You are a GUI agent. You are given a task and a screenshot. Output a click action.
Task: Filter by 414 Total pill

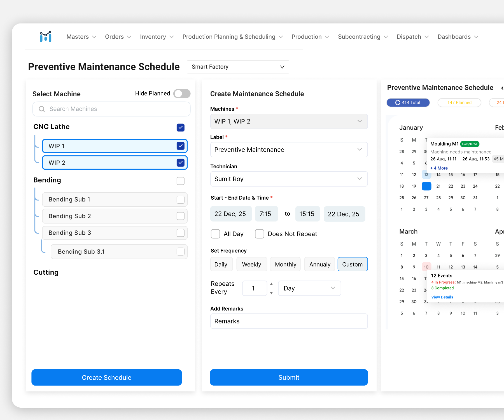pos(408,102)
